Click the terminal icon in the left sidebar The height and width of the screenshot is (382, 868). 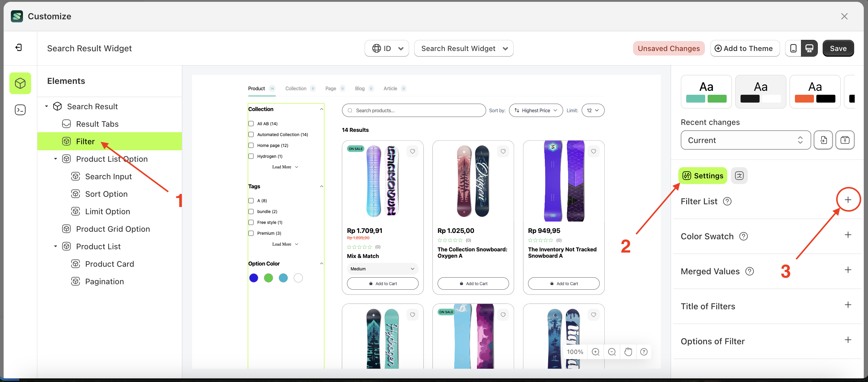[20, 110]
